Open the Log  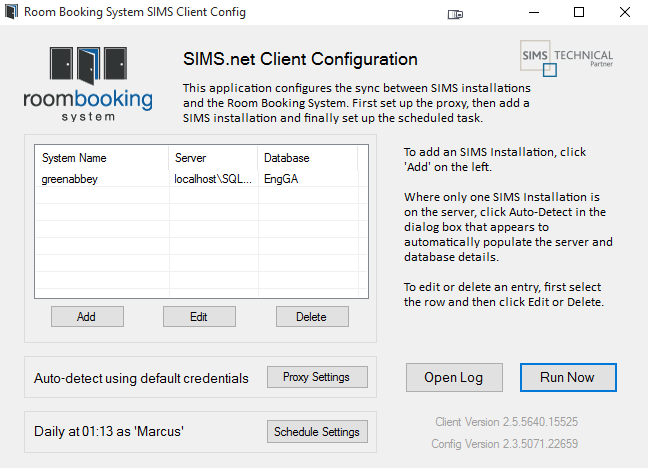(x=454, y=377)
